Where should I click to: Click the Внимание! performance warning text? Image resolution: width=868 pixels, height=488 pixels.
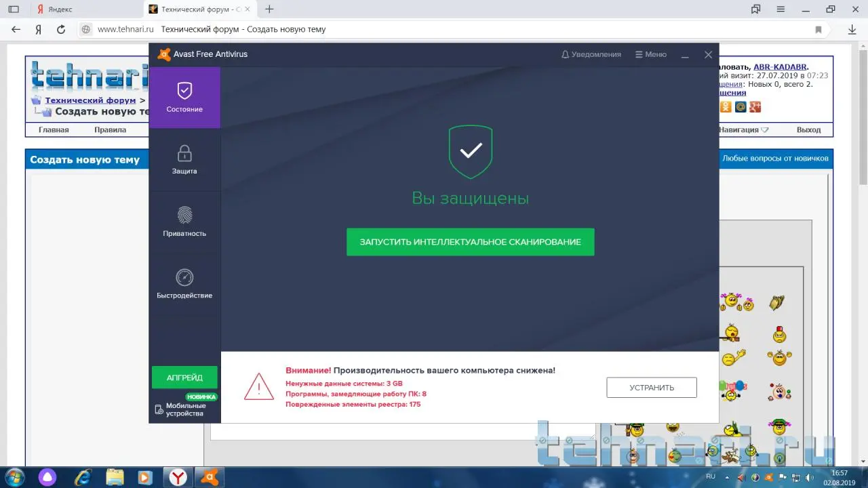tap(420, 371)
